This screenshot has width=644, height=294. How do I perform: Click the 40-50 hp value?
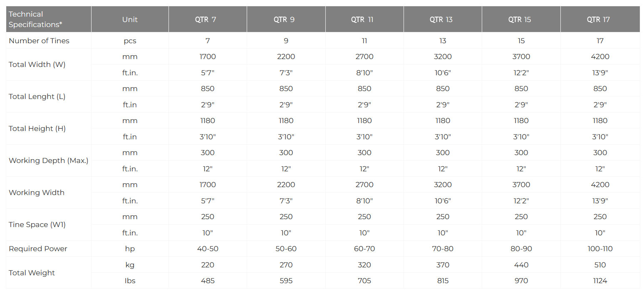point(208,249)
